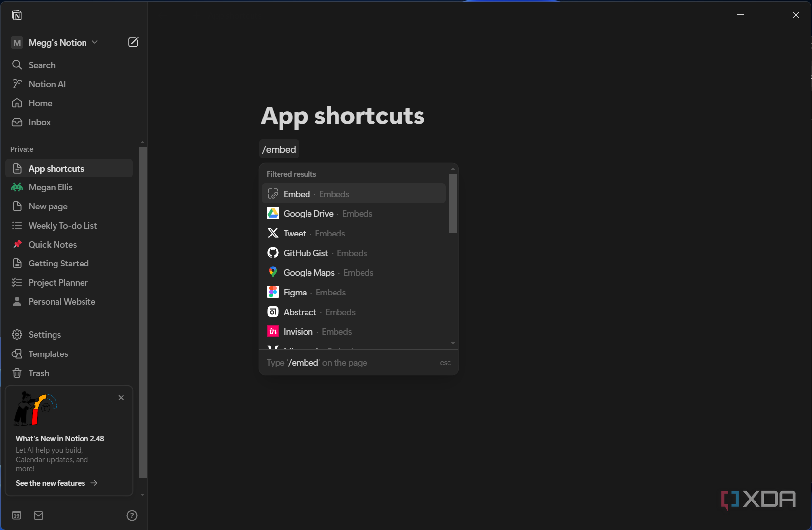Image resolution: width=812 pixels, height=530 pixels.
Task: Select the Google Maps embed option
Action: [354, 272]
